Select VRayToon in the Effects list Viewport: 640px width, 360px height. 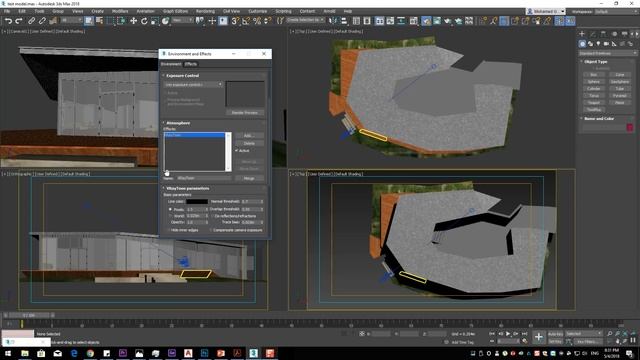[194, 135]
